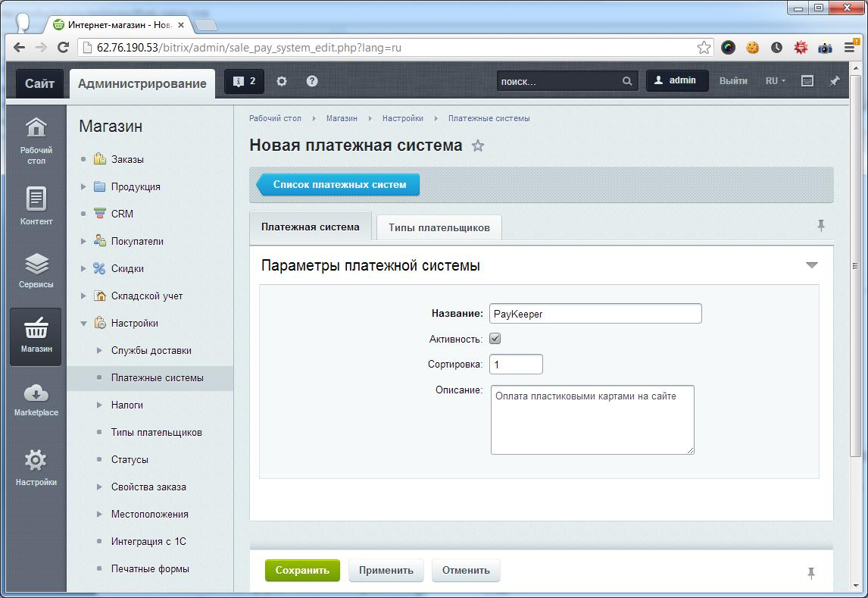Click the notifications counter icon
The image size is (868, 598).
pyautogui.click(x=244, y=81)
